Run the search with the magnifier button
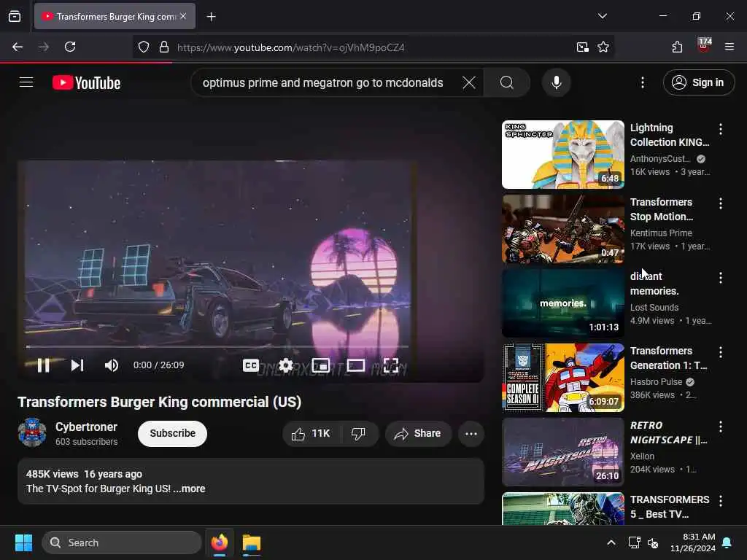Viewport: 747px width, 560px height. (x=507, y=82)
